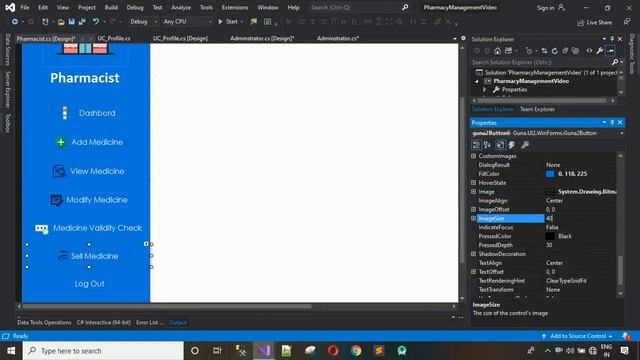Select the Log Out button in designer
Image resolution: width=640 pixels, height=360 pixels.
pyautogui.click(x=89, y=284)
